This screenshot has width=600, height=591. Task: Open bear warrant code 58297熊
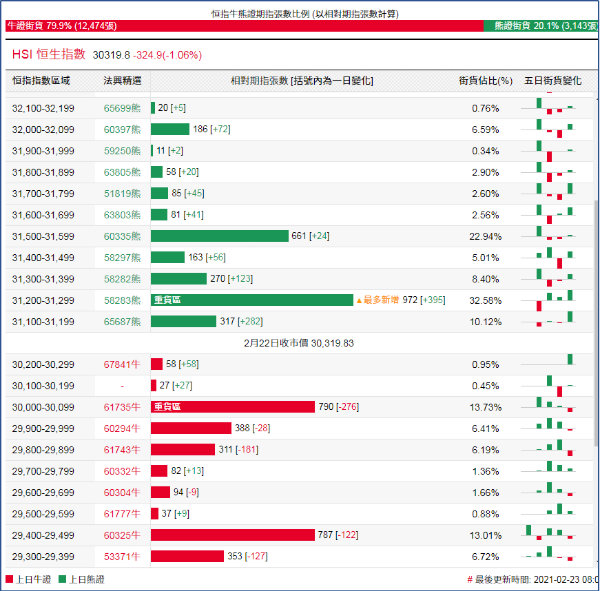pos(122,258)
